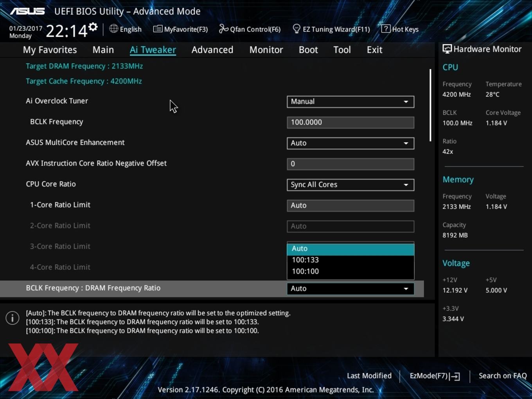Select the Ai Tweaker tab
Viewport: 532px width, 399px height.
[x=153, y=50]
